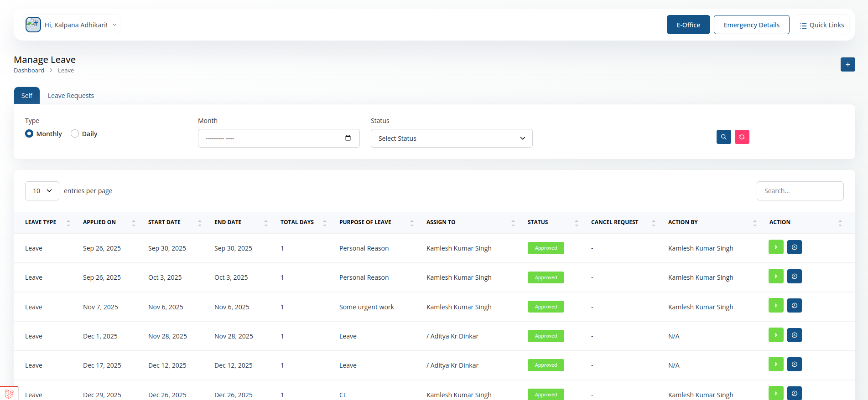This screenshot has height=400, width=868.
Task: Click the pink reset filter icon
Action: click(742, 137)
